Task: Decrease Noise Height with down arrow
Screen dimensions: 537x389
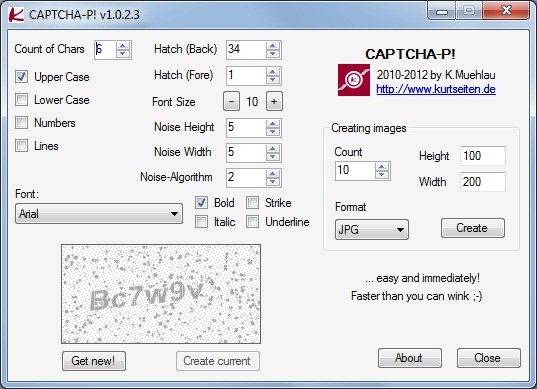Action: [273, 131]
